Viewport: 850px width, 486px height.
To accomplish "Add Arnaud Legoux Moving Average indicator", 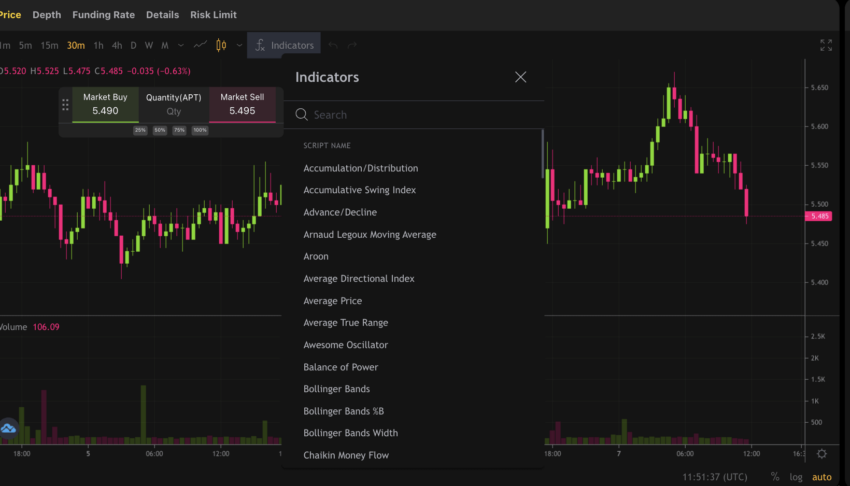I will tap(370, 235).
